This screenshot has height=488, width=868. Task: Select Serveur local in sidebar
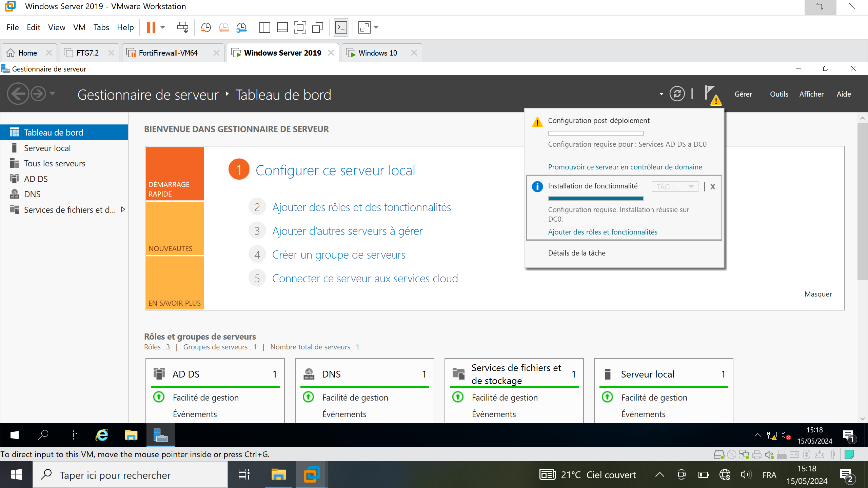click(64, 148)
